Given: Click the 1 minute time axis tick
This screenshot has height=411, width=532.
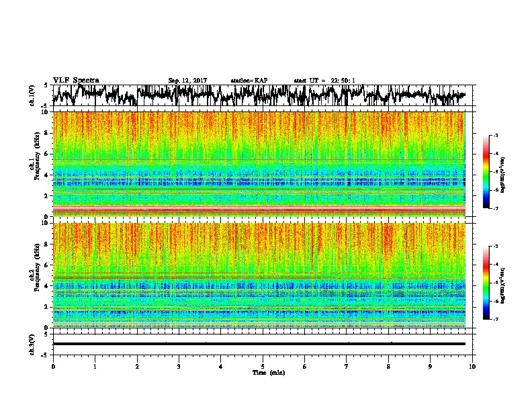Looking at the screenshot, I should (x=95, y=367).
